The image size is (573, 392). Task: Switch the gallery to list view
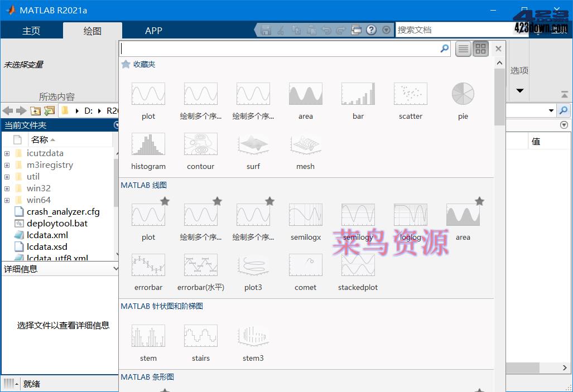(463, 49)
